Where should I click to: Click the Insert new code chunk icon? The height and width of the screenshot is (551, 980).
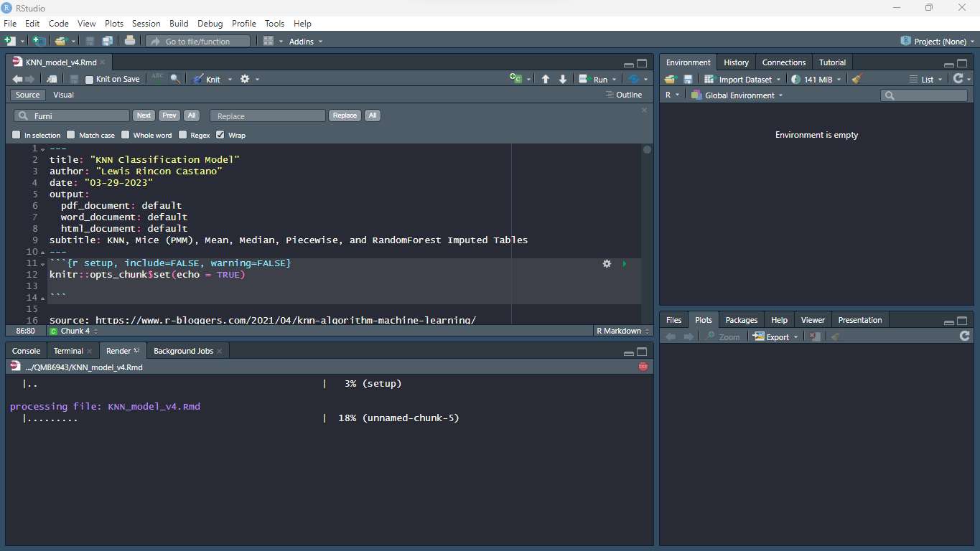click(x=516, y=79)
